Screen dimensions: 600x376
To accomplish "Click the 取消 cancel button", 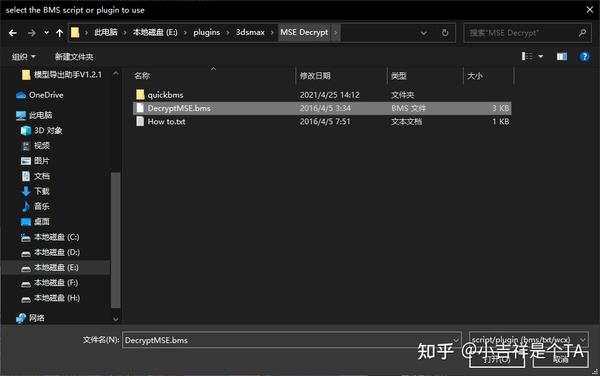I will (x=561, y=360).
